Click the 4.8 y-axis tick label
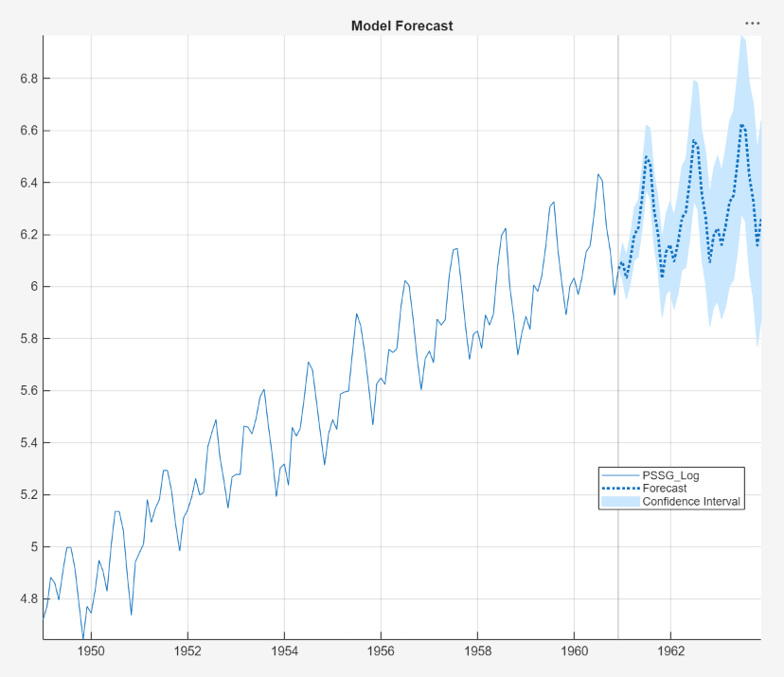The width and height of the screenshot is (784, 677). click(29, 599)
